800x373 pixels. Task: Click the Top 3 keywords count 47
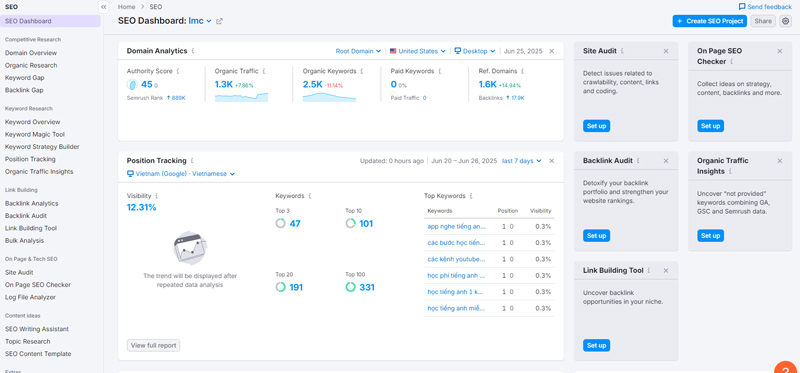(x=295, y=223)
